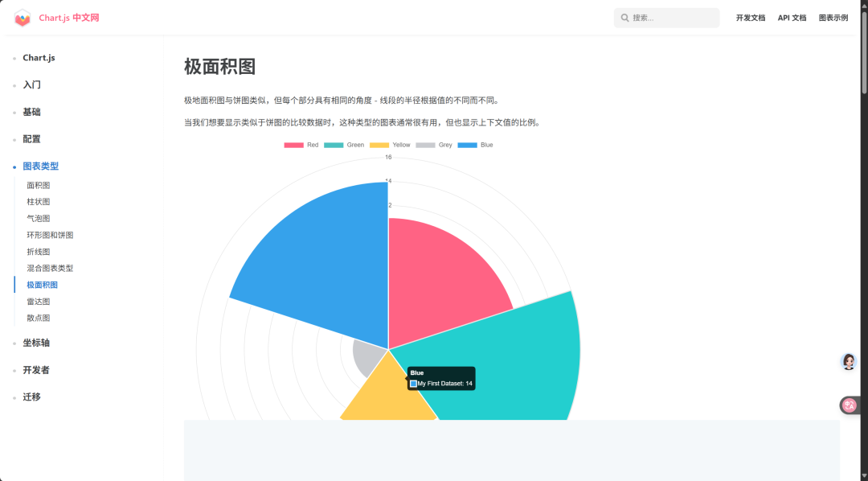Click the search magnifier icon

(x=625, y=18)
